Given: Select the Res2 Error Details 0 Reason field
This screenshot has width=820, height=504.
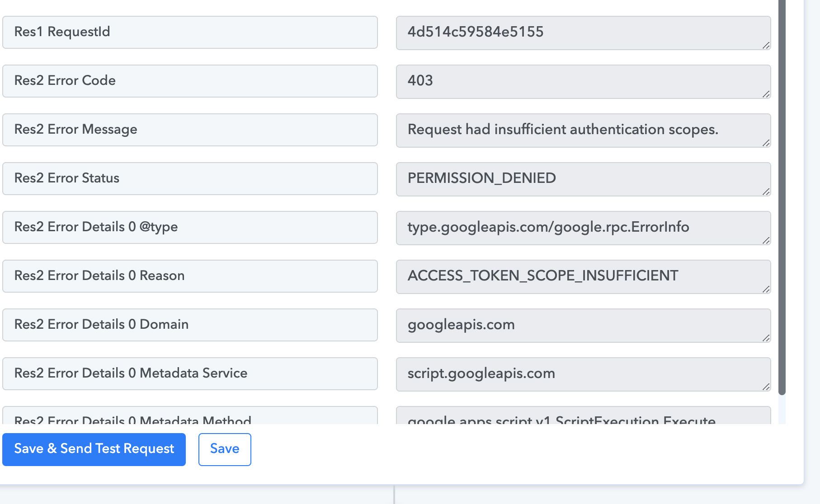Looking at the screenshot, I should 190,276.
